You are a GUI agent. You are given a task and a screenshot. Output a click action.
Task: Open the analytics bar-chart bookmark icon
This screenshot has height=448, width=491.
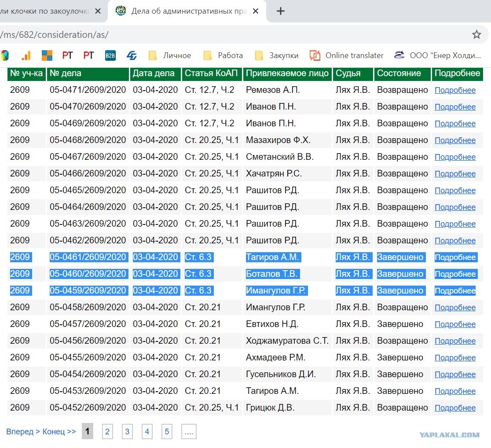[26, 55]
